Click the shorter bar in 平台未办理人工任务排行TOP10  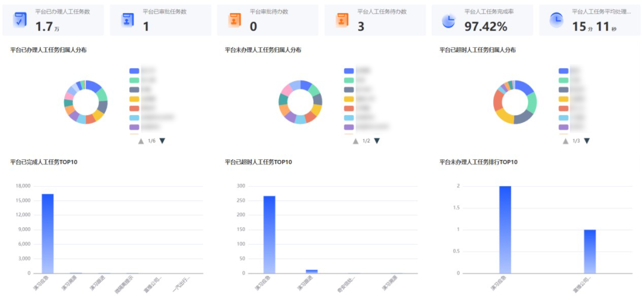(x=590, y=251)
